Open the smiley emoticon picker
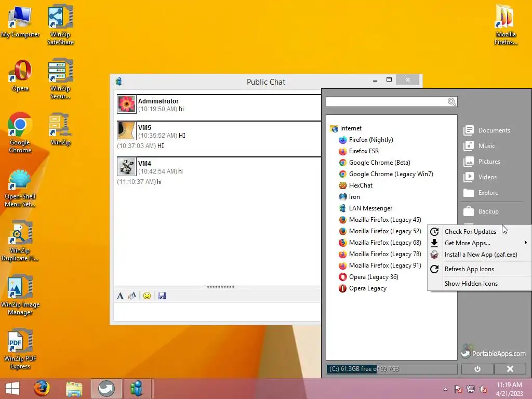The height and width of the screenshot is (399, 532). (x=147, y=296)
